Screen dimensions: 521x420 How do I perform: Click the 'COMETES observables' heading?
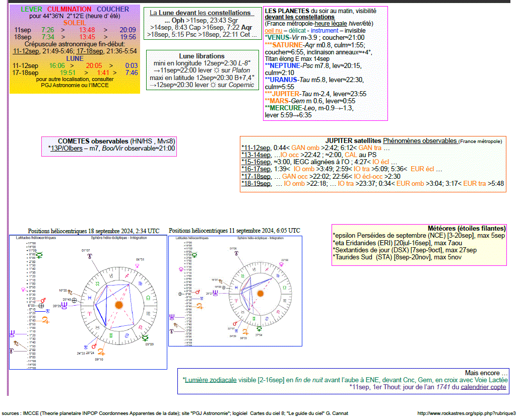click(x=93, y=141)
